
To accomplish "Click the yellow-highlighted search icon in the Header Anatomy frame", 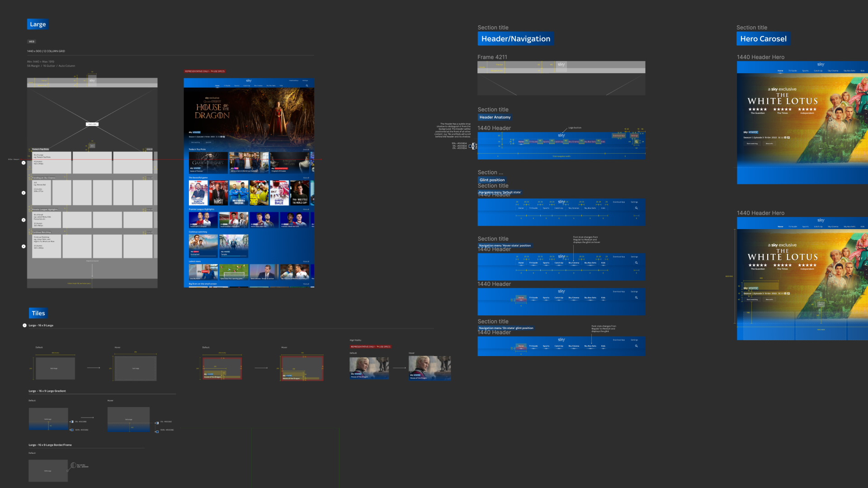I will pos(637,141).
